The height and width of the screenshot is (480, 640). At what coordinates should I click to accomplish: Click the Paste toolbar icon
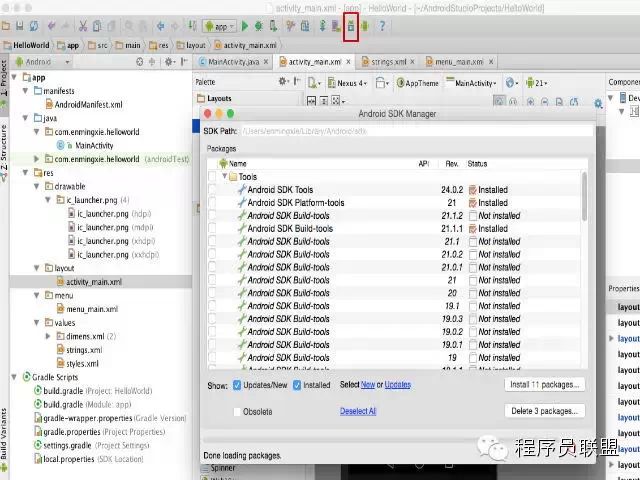coord(111,27)
